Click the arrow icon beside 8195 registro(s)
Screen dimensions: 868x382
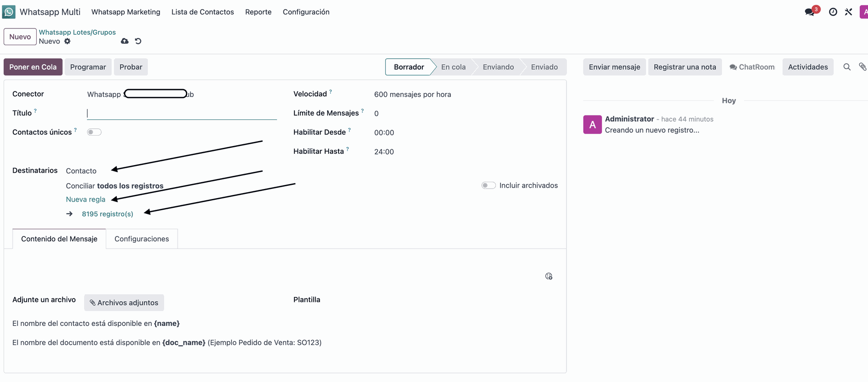70,214
